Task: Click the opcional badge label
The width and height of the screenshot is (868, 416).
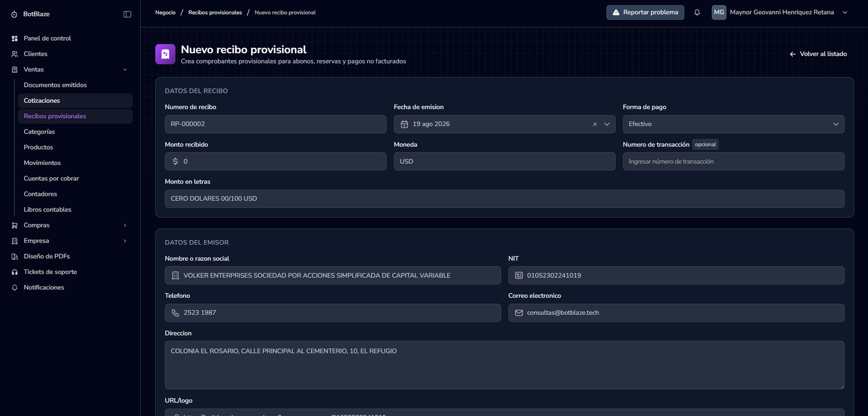Action: (x=705, y=145)
